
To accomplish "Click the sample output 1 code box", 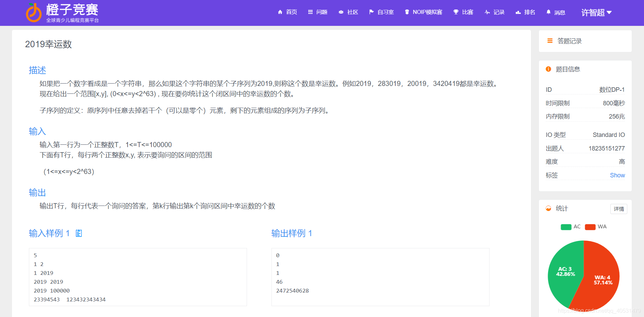I will (x=380, y=277).
